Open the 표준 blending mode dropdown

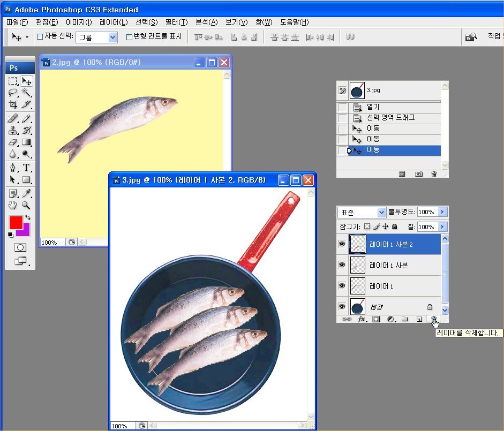click(x=381, y=213)
